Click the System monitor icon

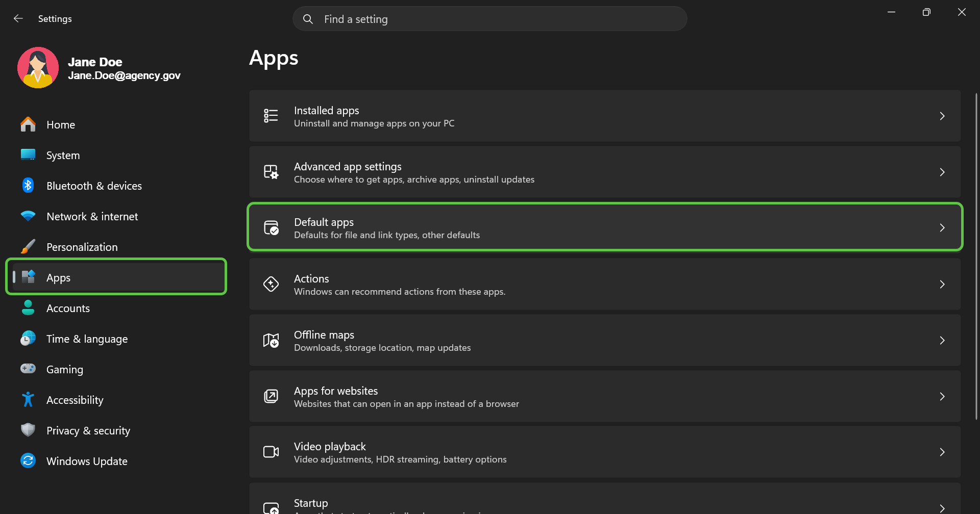point(28,155)
